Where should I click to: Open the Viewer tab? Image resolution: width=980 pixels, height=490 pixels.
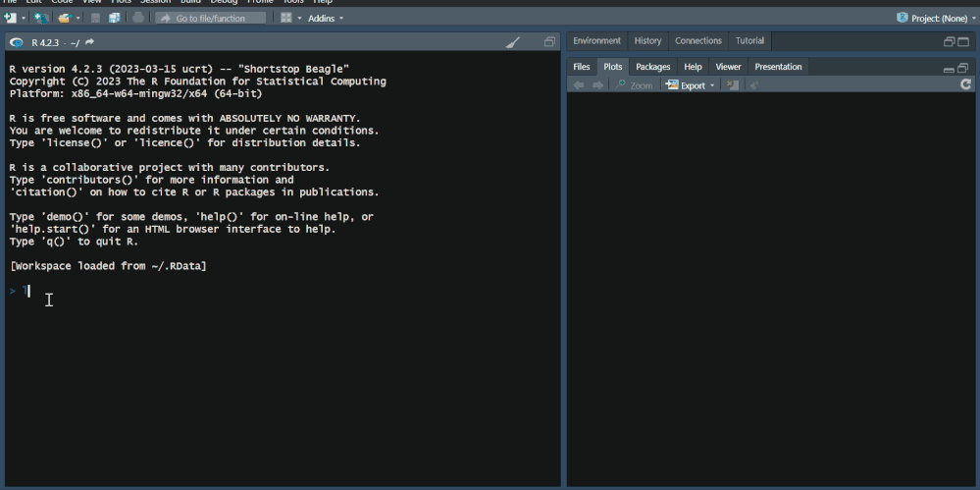click(728, 67)
